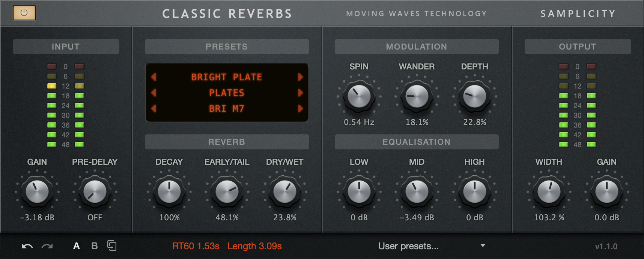The height and width of the screenshot is (259, 644).
Task: Click the MODULATION section header
Action: 417,47
